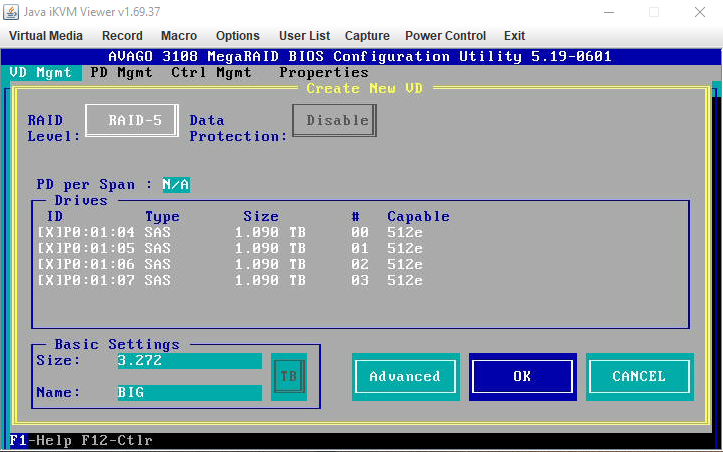The height and width of the screenshot is (452, 723).
Task: Click the Java iKVM Viewer app icon
Action: pyautogui.click(x=11, y=12)
